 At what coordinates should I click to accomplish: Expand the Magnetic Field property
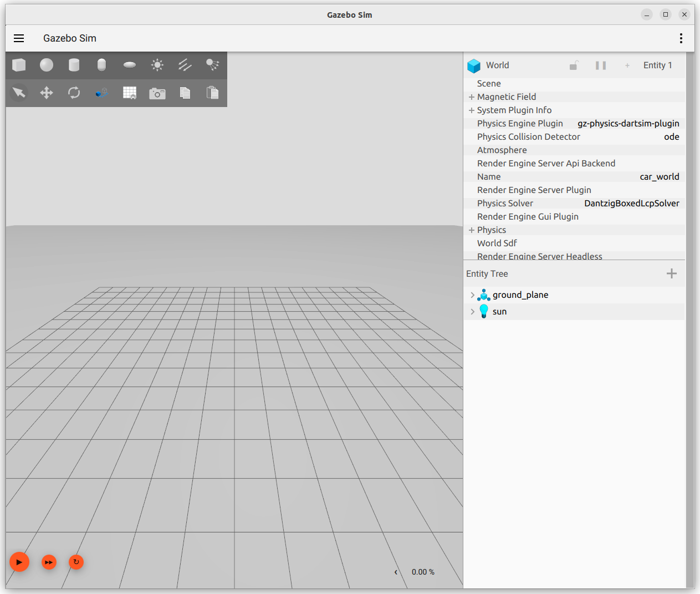coord(472,97)
